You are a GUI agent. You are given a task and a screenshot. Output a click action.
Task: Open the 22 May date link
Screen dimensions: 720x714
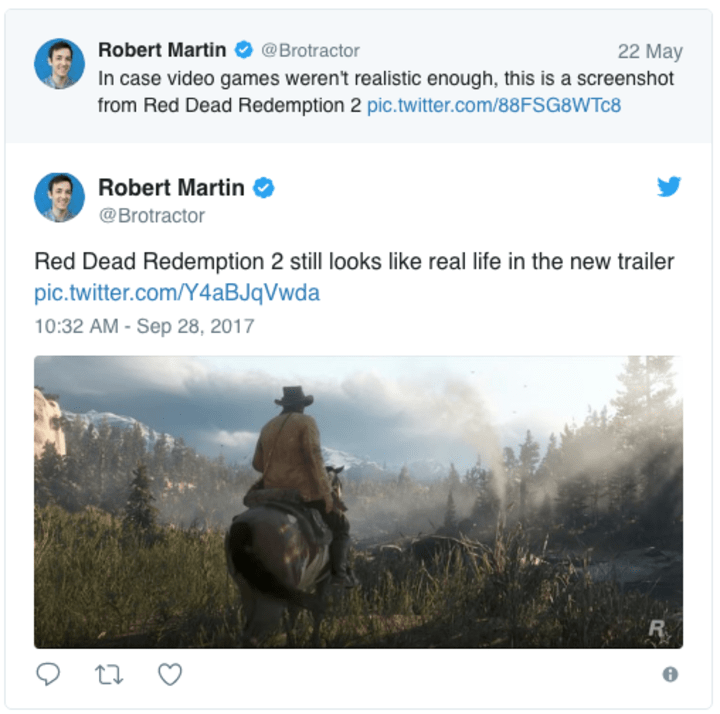pyautogui.click(x=650, y=51)
